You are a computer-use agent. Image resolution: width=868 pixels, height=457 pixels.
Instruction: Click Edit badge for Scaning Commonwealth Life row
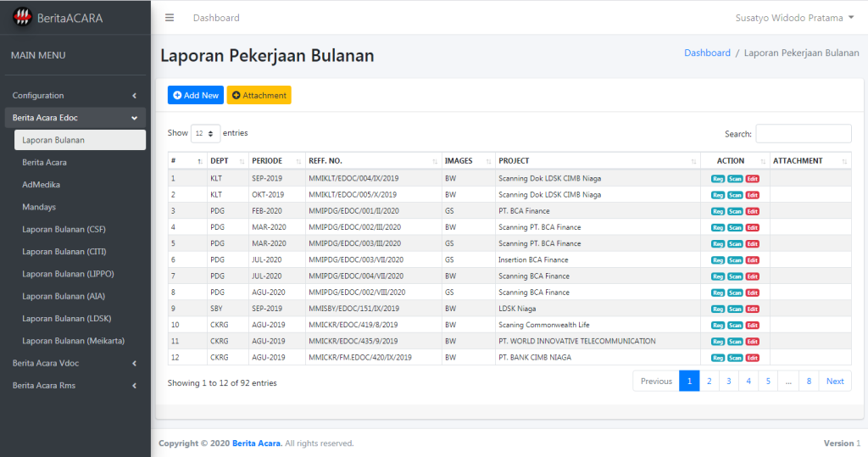point(752,326)
